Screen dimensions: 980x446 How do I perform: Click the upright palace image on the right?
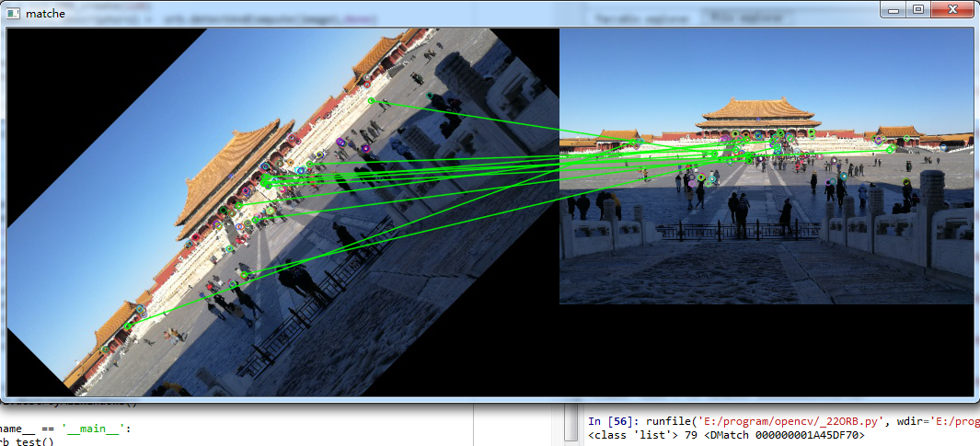(767, 166)
